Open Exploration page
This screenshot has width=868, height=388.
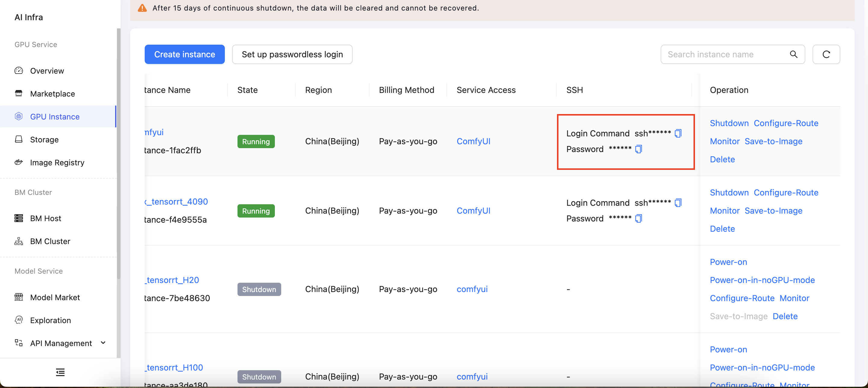point(51,320)
